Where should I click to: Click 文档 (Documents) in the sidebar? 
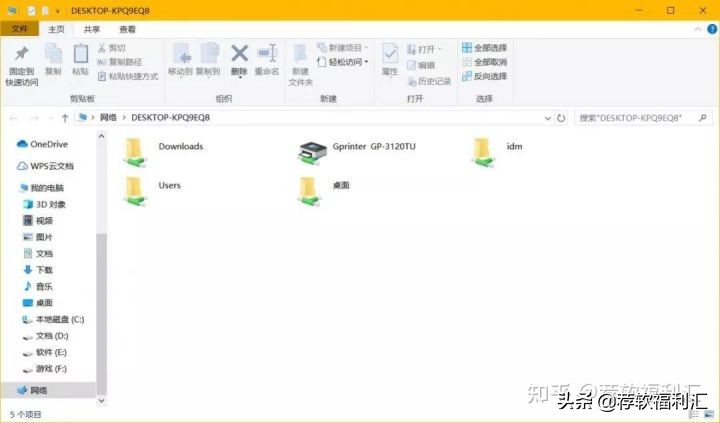(x=38, y=254)
